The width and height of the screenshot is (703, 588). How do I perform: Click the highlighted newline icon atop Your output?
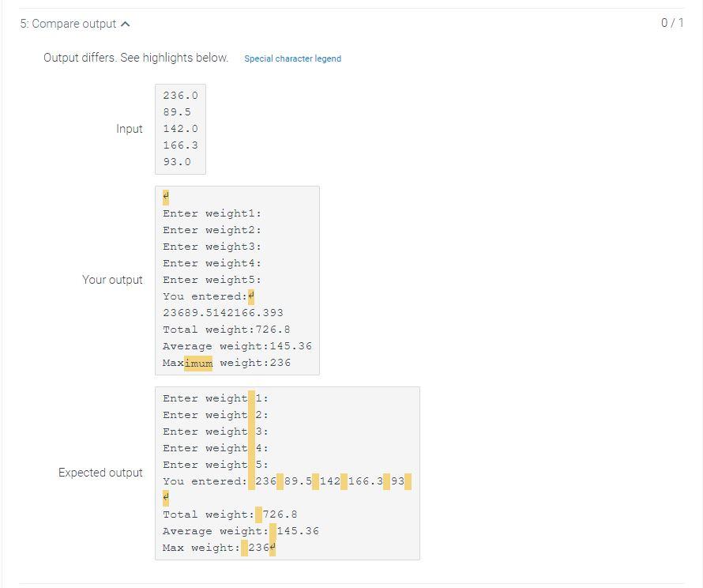click(165, 197)
